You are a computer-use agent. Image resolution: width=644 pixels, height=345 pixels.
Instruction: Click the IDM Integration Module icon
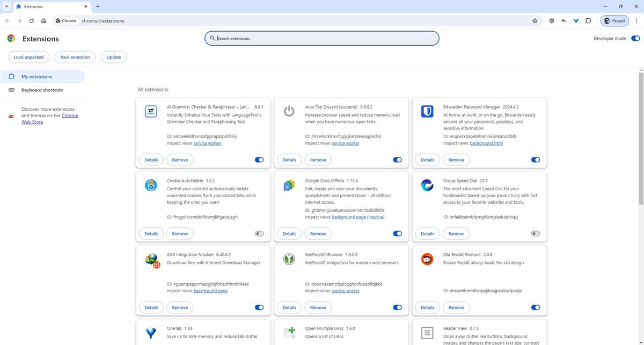click(x=151, y=258)
